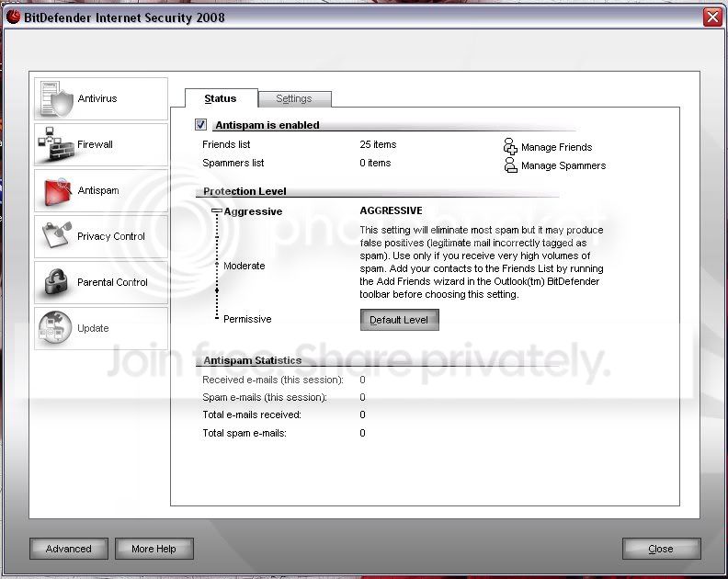Click the AGGRESSIVE description heading
The image size is (728, 579).
pyautogui.click(x=391, y=210)
